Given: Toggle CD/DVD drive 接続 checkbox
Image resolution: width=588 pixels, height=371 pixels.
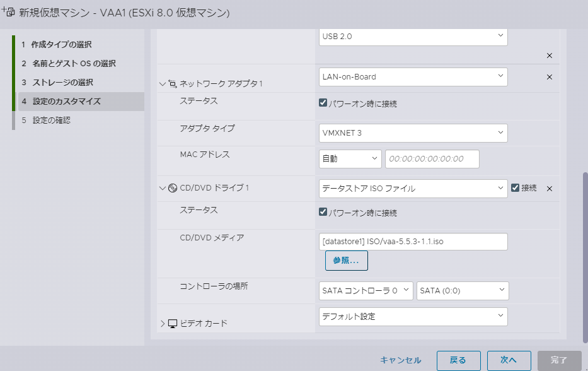Looking at the screenshot, I should pyautogui.click(x=516, y=187).
